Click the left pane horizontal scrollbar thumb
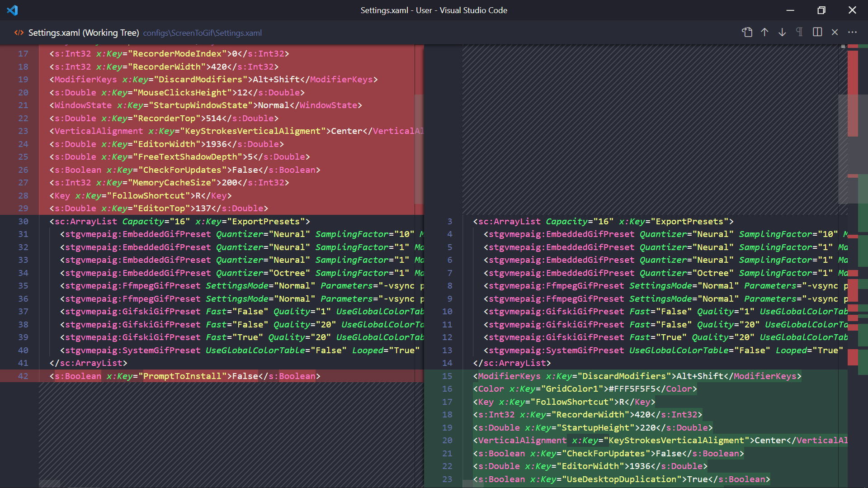The width and height of the screenshot is (868, 488). tap(49, 484)
